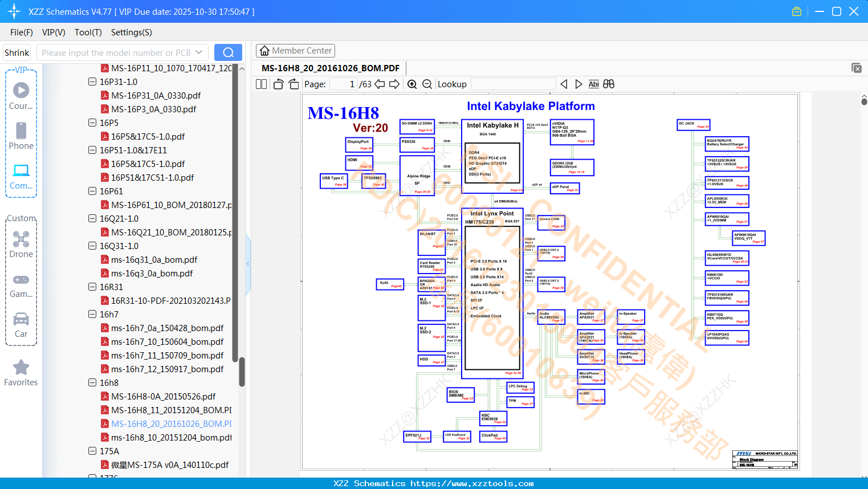This screenshot has width=868, height=489.
Task: Select the MS-16H8_20_20161026_BOM.PDF tab
Action: (x=331, y=68)
